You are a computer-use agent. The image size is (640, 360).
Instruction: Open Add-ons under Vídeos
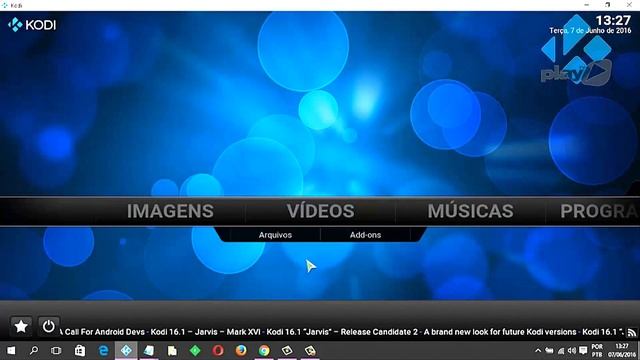click(x=365, y=235)
